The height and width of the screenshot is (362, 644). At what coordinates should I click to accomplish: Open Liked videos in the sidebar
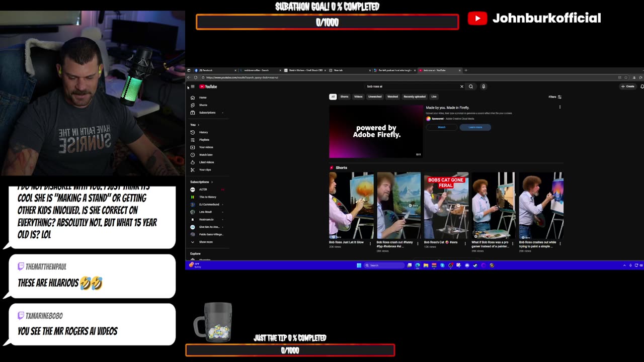point(206,162)
